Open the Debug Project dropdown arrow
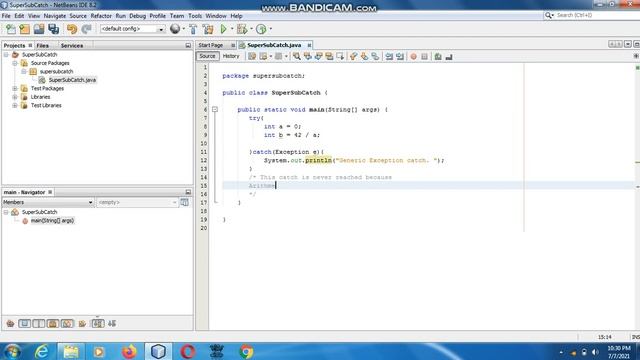This screenshot has height=360, width=640. [x=251, y=29]
